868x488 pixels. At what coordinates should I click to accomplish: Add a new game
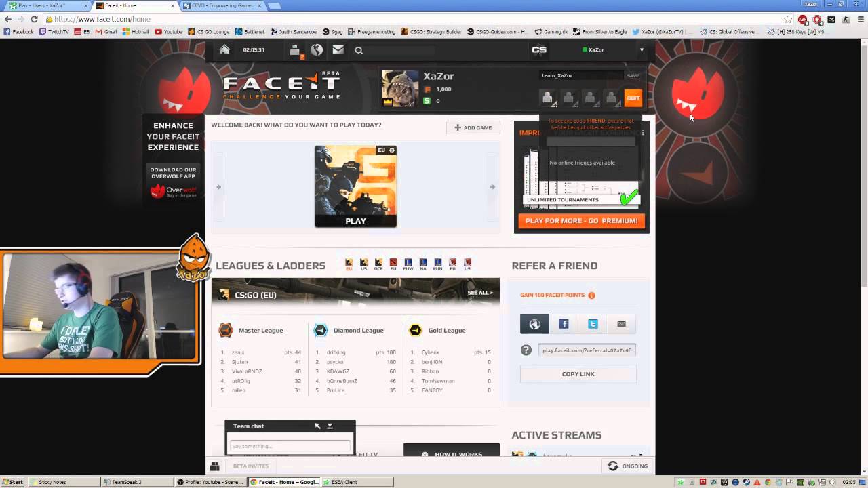pos(473,127)
